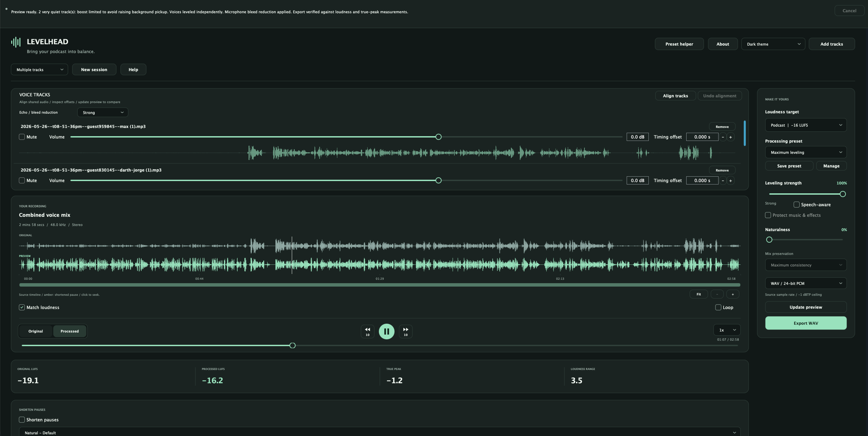Decrease timing offset for the darth-jorge track
868x436 pixels.
723,181
